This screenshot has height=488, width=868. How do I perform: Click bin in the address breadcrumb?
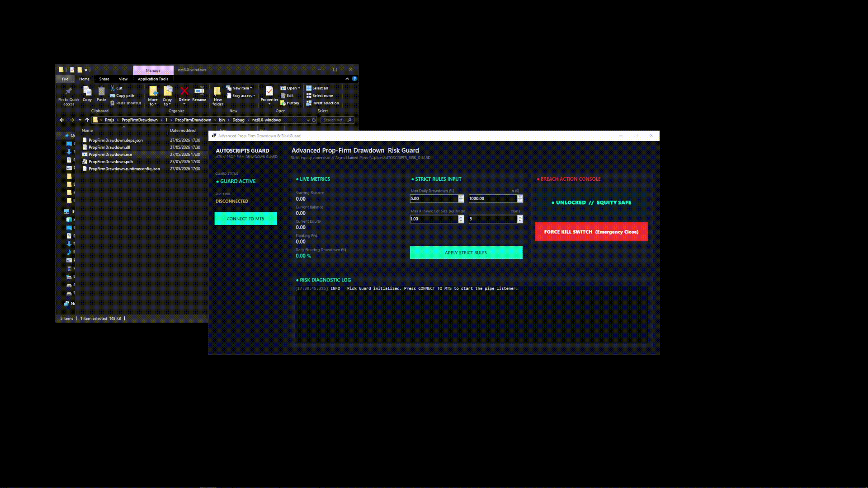222,120
